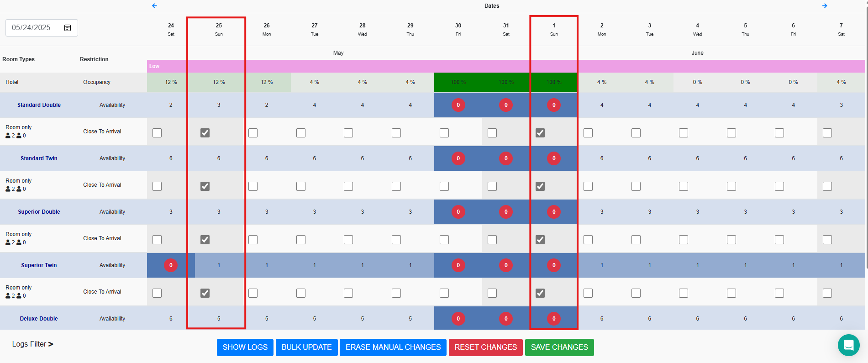868x363 pixels.
Task: Click the next dates right arrow
Action: point(825,6)
